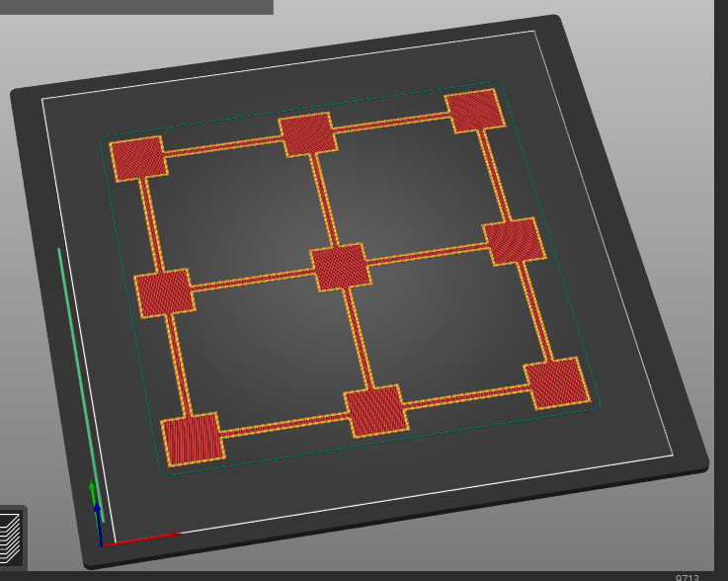
Task: Click the green Y axis arrow tip
Action: coord(93,486)
